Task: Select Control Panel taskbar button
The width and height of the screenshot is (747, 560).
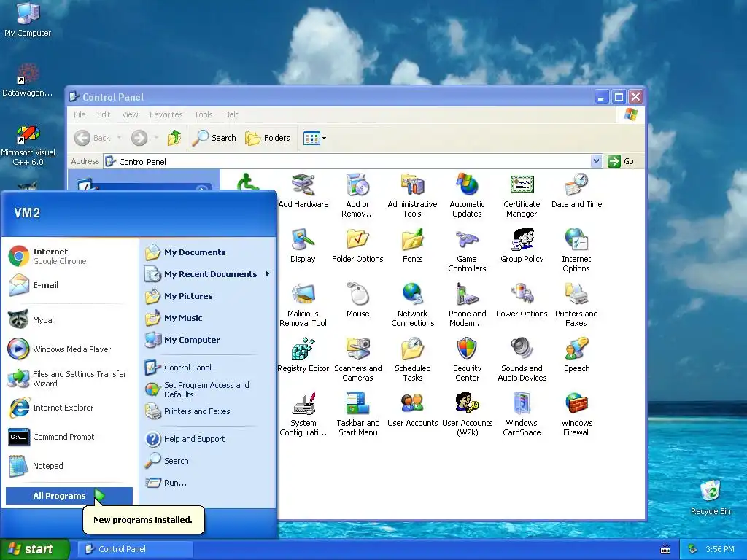Action: [x=135, y=549]
